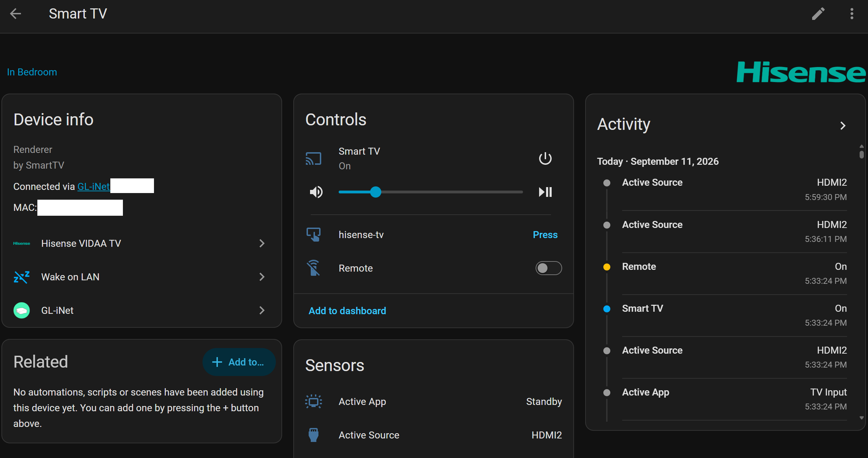Click the Wake on LAN sleep icon
The width and height of the screenshot is (868, 458).
[x=21, y=277]
